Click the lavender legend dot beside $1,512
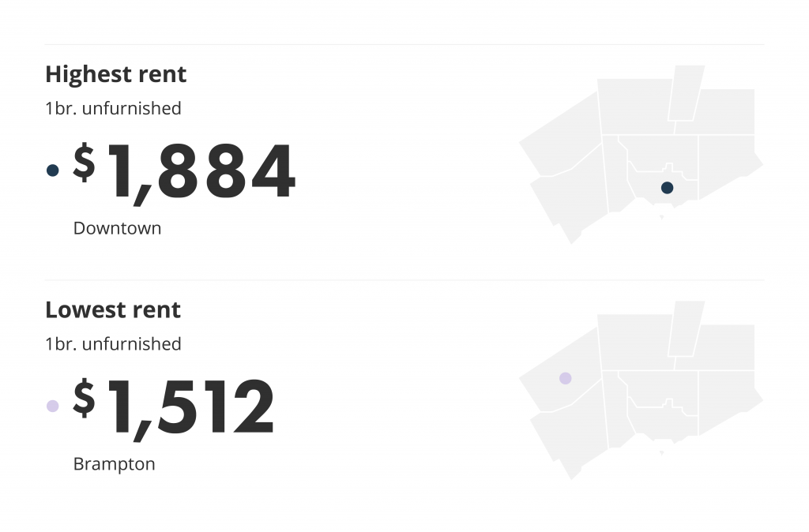The width and height of the screenshot is (809, 532). (x=53, y=406)
